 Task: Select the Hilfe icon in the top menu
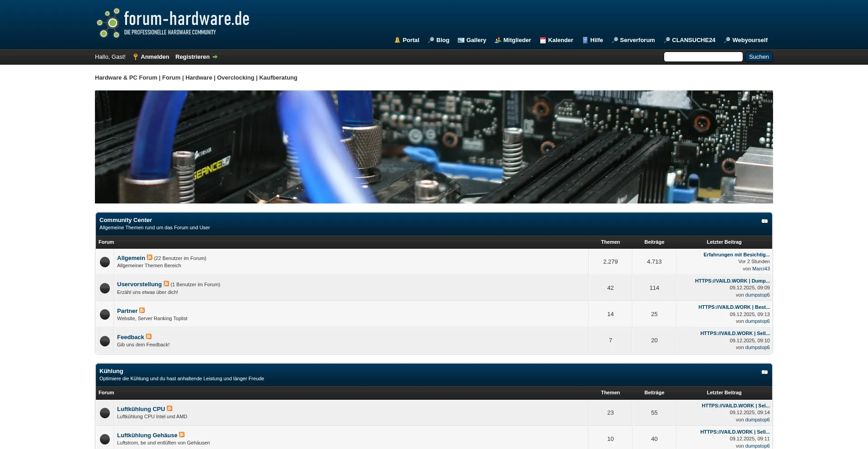point(585,40)
